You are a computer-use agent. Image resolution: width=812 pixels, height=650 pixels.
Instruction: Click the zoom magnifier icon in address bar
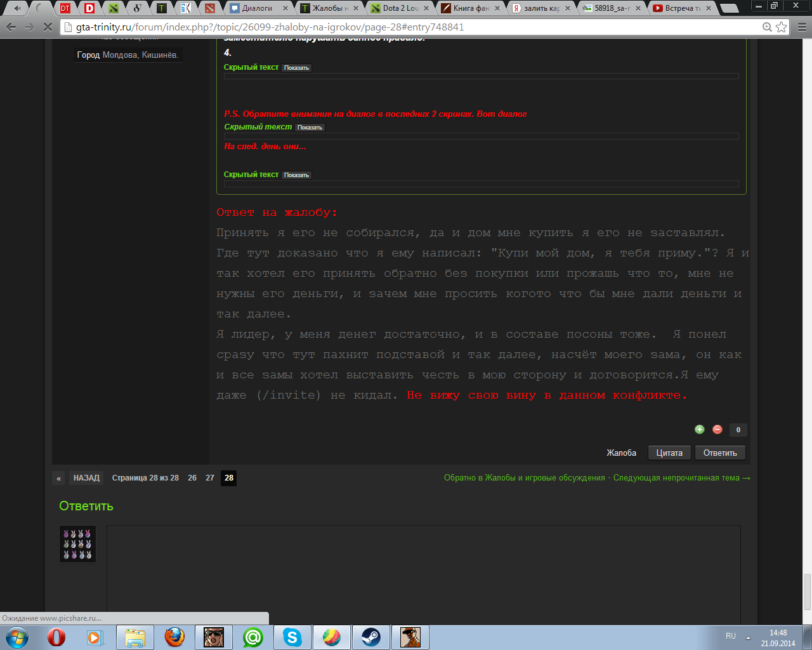(x=767, y=27)
